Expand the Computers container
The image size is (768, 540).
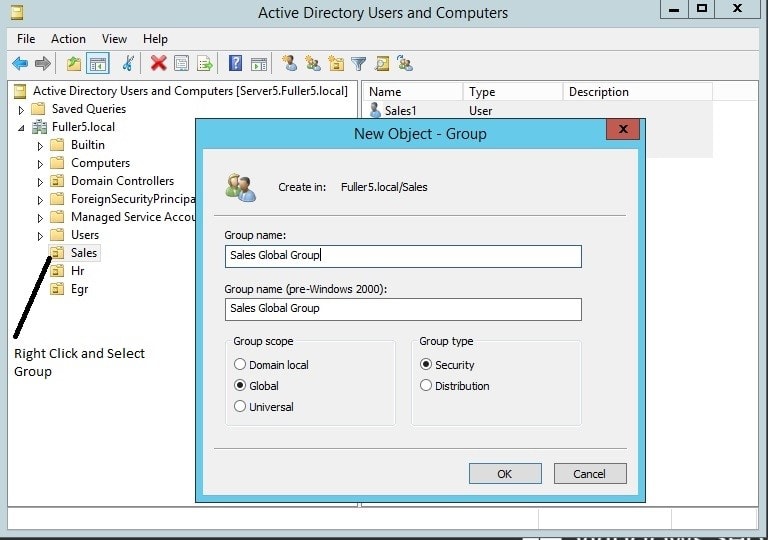click(40, 164)
